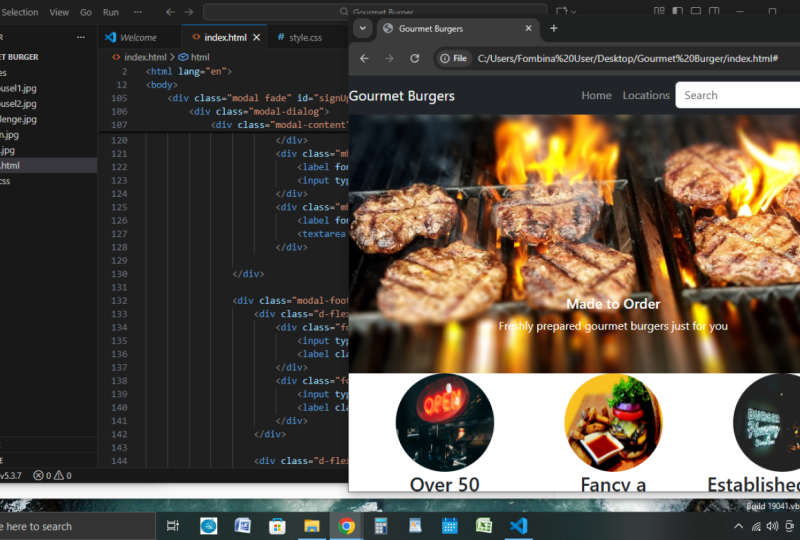The image size is (800, 540).
Task: Open Chrome tab search dropdown
Action: pos(363,29)
